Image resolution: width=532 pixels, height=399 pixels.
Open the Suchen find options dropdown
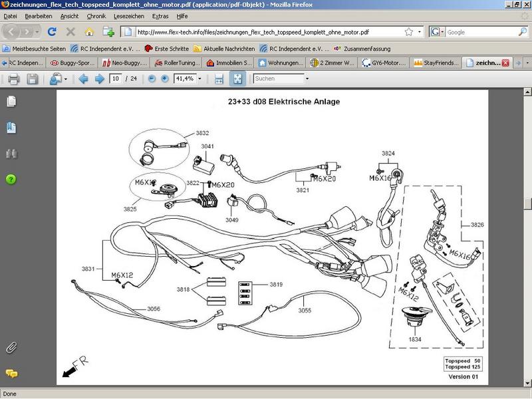click(x=307, y=79)
